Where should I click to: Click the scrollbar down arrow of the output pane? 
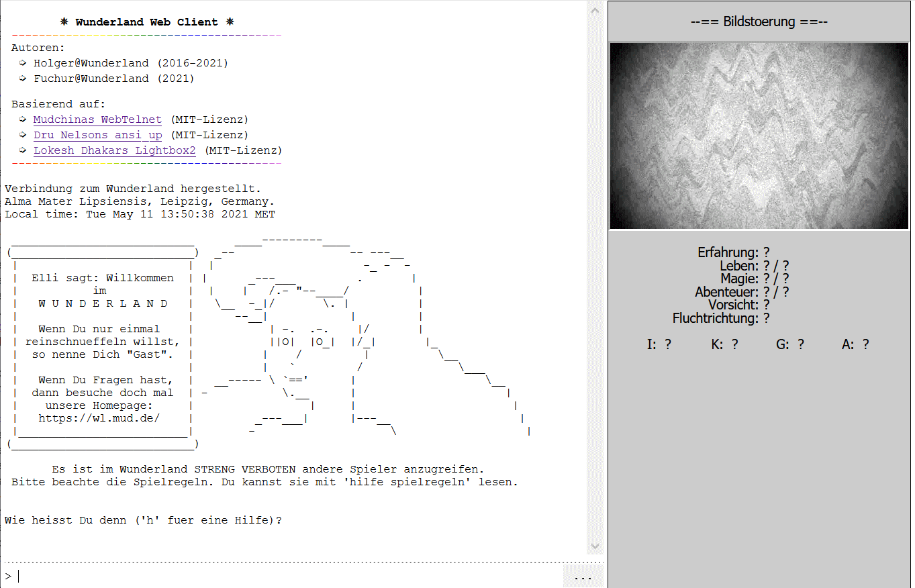(595, 546)
